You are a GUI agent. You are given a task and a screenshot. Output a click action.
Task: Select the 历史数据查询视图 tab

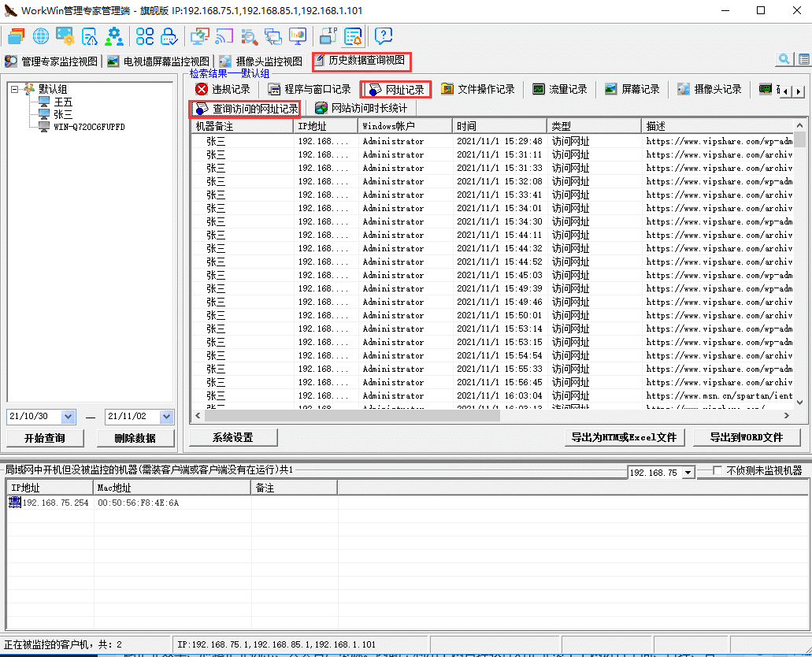pyautogui.click(x=362, y=61)
